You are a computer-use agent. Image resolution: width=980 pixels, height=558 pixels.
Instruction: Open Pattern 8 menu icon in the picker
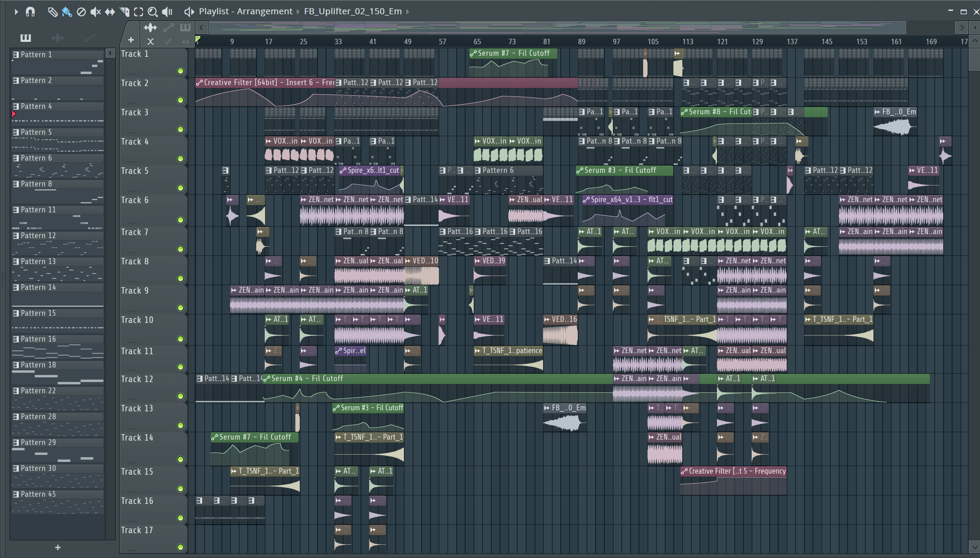(16, 184)
